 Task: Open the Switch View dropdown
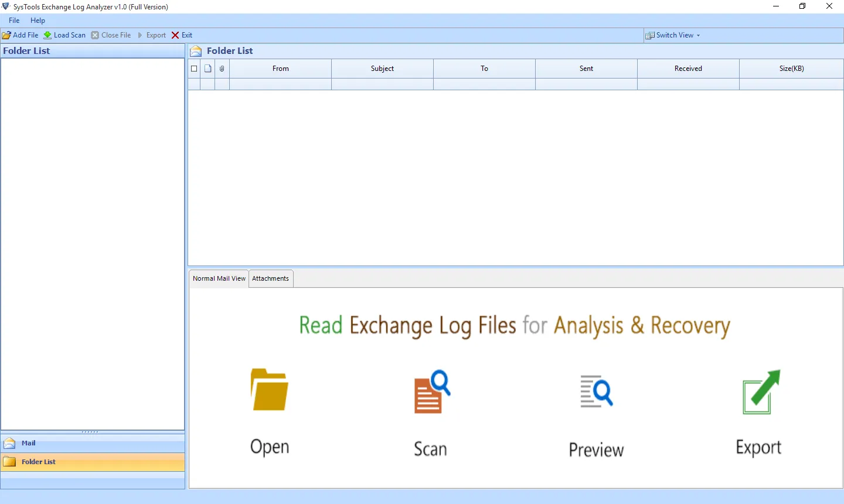672,35
